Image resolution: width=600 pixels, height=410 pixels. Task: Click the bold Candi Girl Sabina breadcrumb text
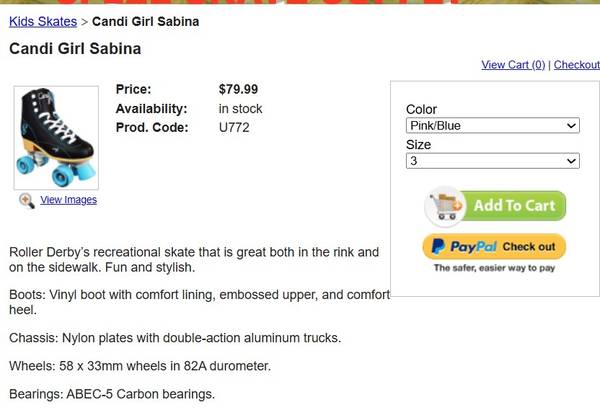point(145,21)
